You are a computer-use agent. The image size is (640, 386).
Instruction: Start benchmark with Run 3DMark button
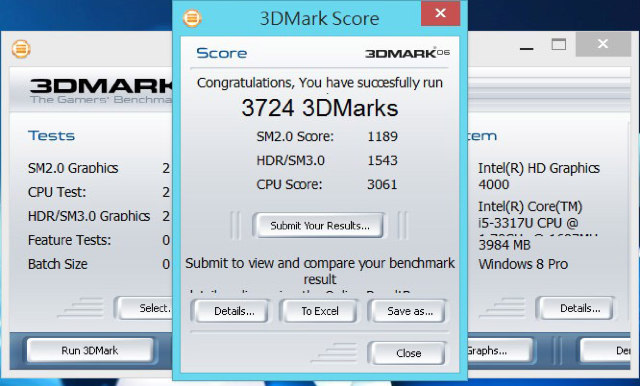pos(90,350)
